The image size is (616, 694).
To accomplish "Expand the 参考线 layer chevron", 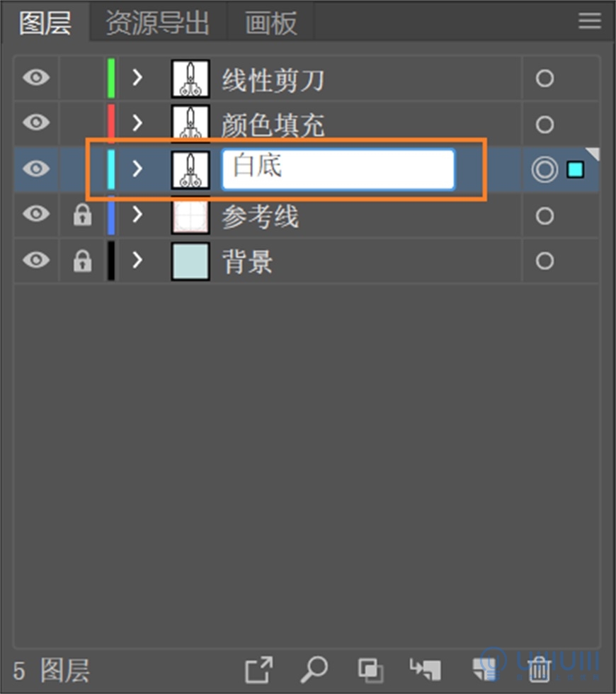I will tap(137, 215).
